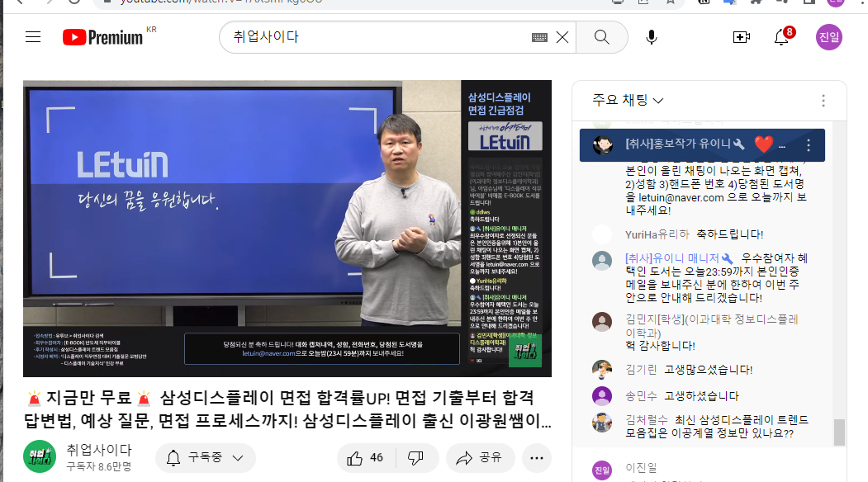Open the on-screen keyboard icon in search
Viewport: 868px width, 482px height.
tap(539, 37)
